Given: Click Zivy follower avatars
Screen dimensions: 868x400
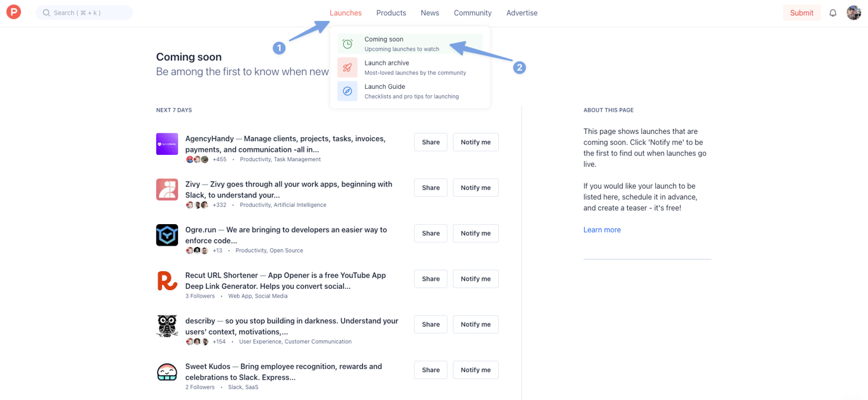Looking at the screenshot, I should tap(197, 205).
